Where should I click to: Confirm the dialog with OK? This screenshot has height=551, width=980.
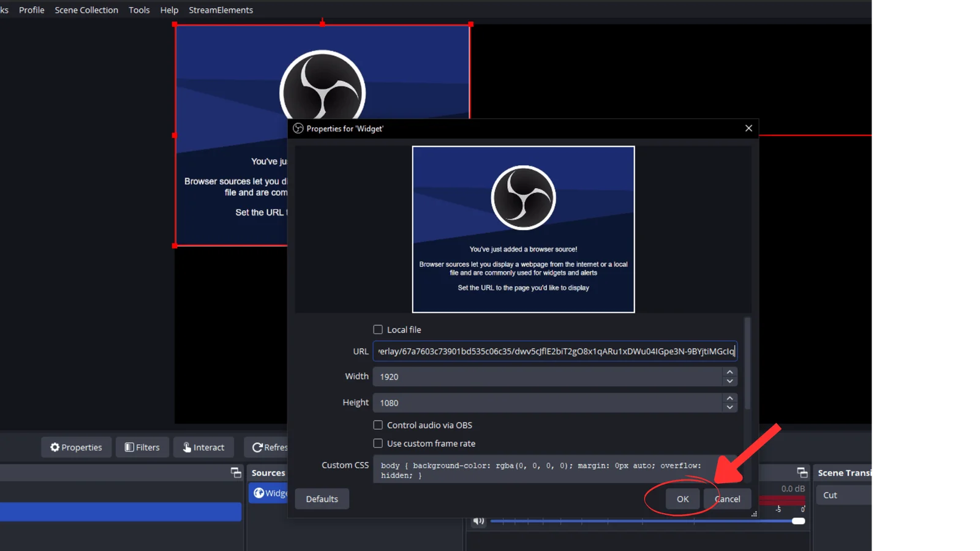(682, 499)
